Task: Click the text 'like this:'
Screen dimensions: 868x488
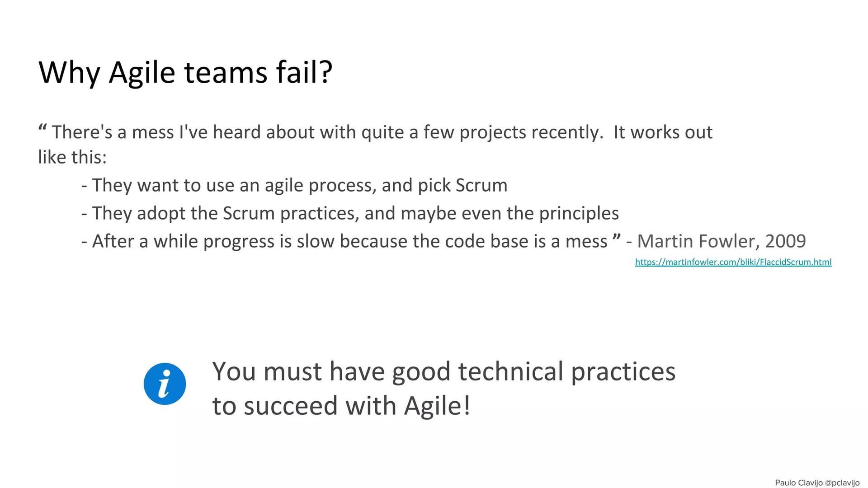Action: [x=72, y=157]
